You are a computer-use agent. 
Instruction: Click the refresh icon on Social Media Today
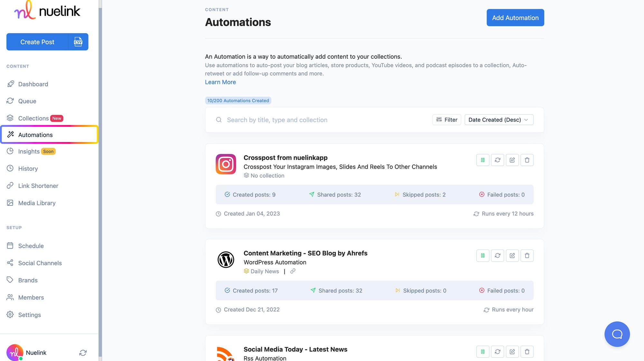coord(497,351)
